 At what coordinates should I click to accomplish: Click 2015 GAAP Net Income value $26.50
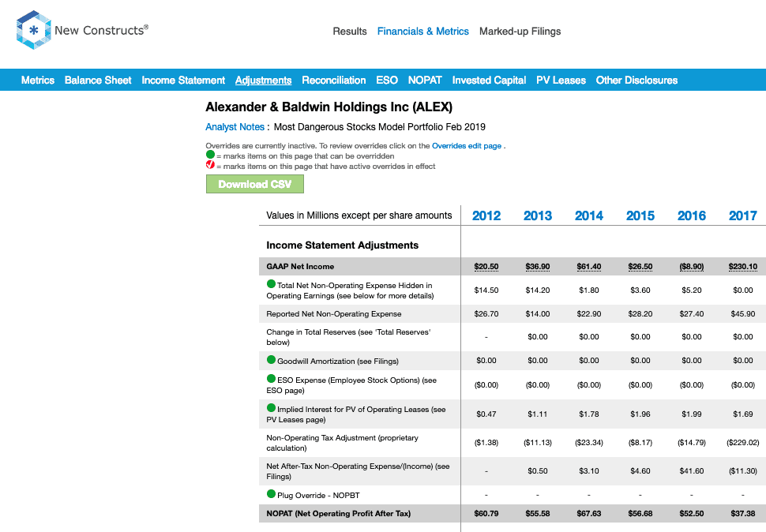coord(640,267)
